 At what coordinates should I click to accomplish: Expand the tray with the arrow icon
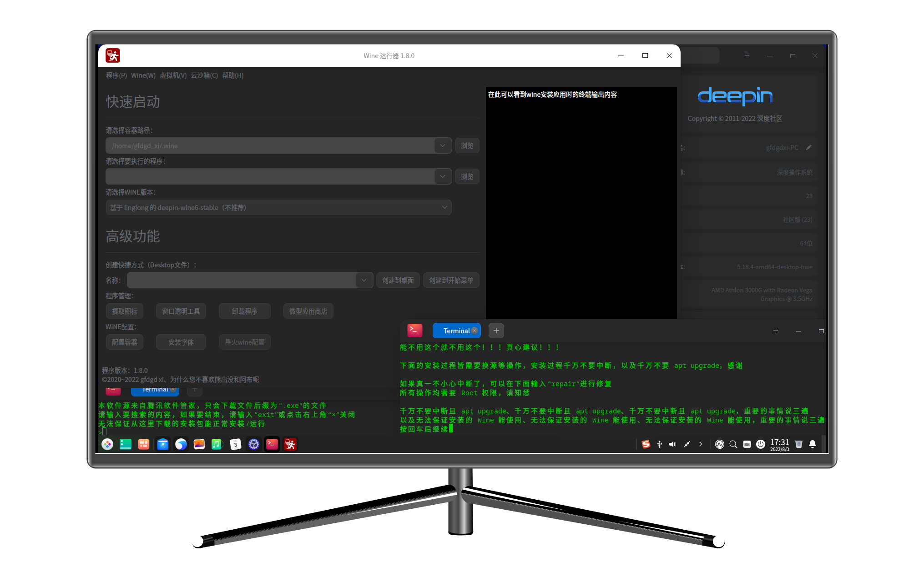tap(701, 444)
